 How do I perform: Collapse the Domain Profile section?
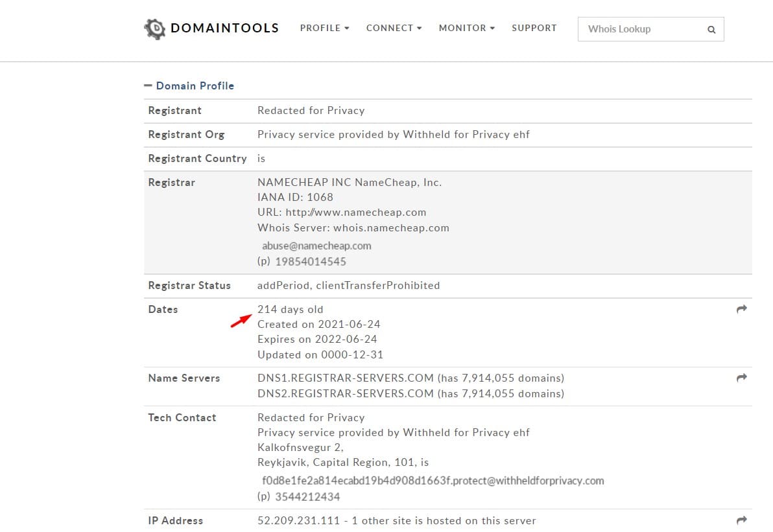(189, 86)
